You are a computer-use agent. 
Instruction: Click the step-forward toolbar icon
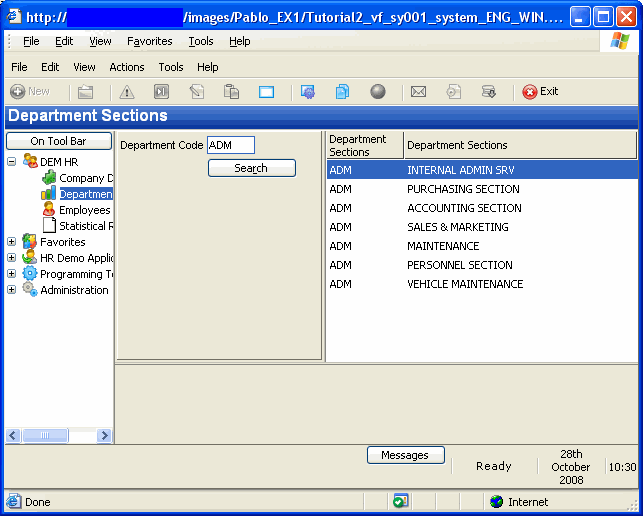(x=161, y=91)
